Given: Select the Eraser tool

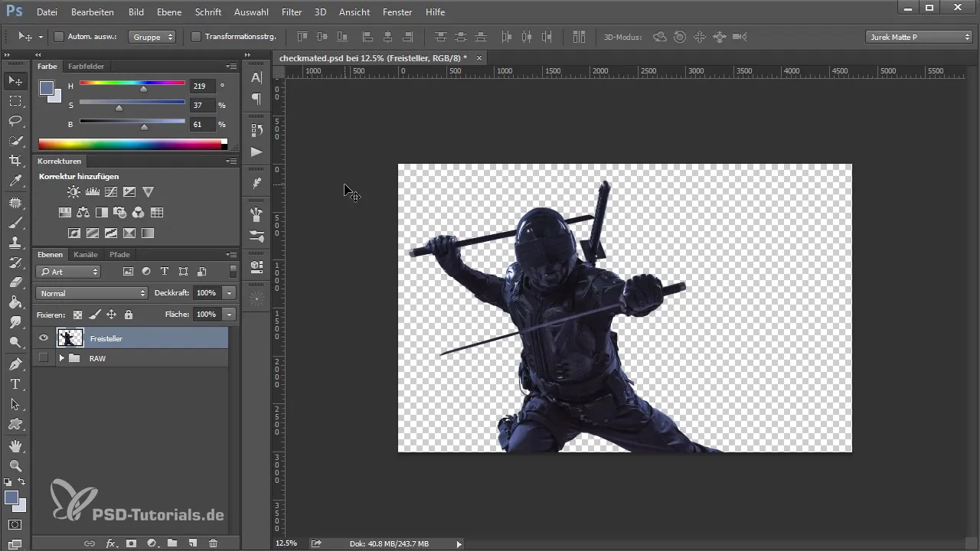Looking at the screenshot, I should 15,282.
